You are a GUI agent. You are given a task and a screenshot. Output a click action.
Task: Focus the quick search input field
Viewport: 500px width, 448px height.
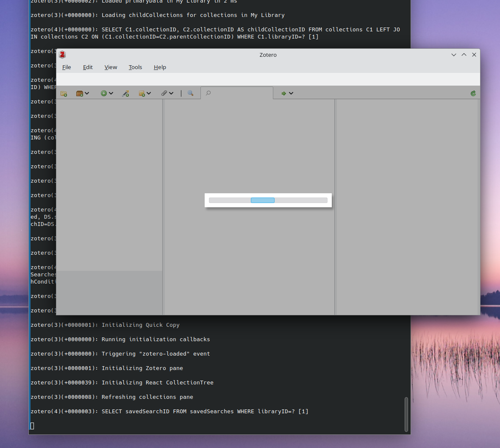(x=237, y=93)
